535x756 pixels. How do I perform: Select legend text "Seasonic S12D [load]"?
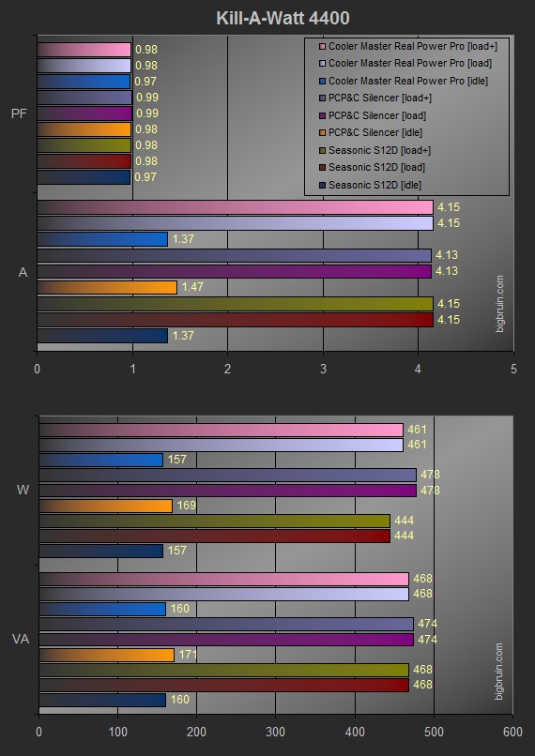coord(376,168)
